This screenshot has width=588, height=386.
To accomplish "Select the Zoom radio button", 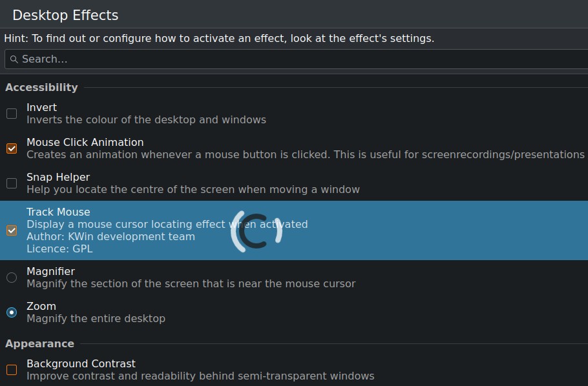I will (12, 312).
